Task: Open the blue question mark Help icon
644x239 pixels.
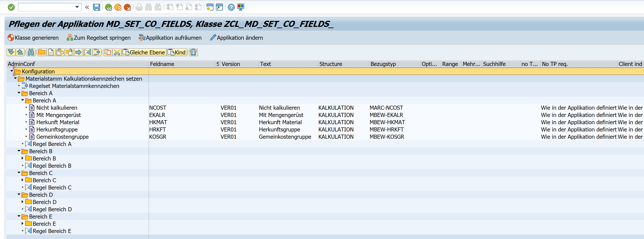Action: (231, 7)
